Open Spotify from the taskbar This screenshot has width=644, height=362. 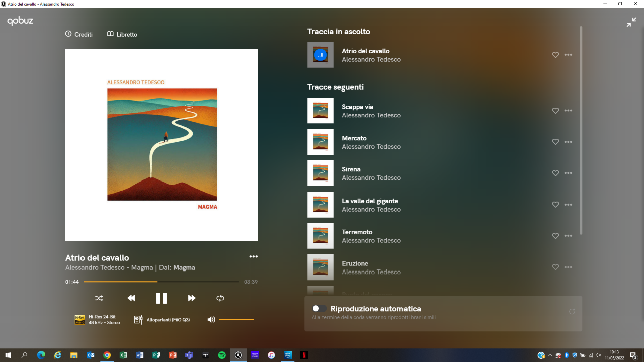222,355
